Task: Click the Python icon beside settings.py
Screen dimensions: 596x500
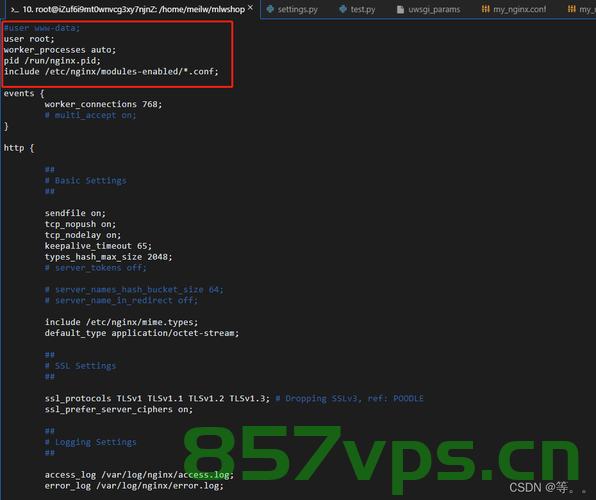Action: pyautogui.click(x=270, y=9)
